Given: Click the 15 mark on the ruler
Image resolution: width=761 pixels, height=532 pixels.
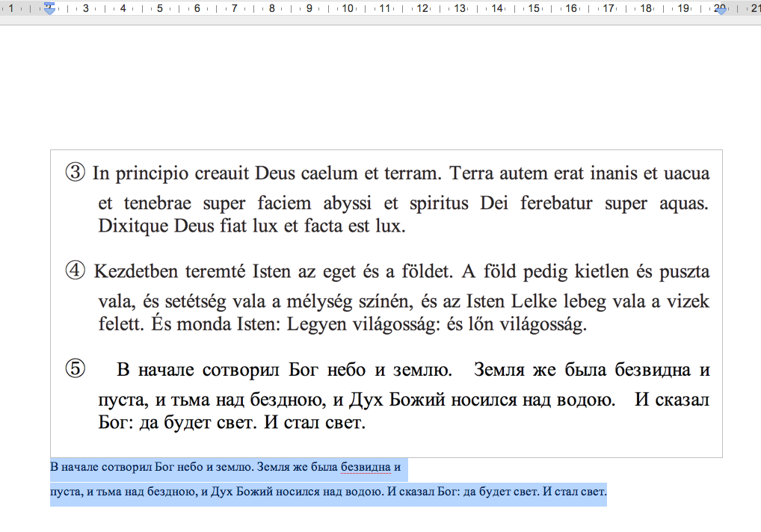Looking at the screenshot, I should (x=534, y=9).
